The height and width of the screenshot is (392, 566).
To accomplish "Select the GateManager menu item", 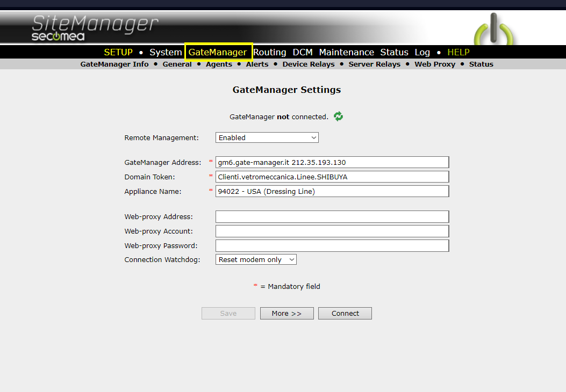I will point(218,52).
